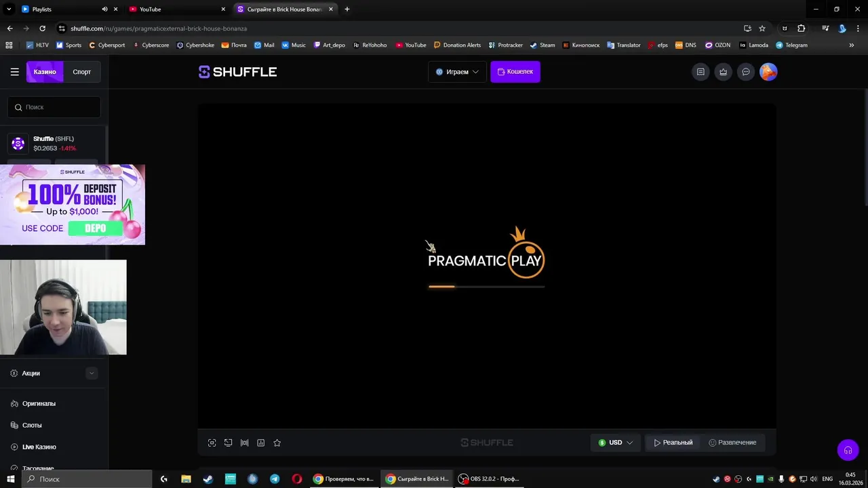
Task: Open the Cybersport bookmark
Action: (x=106, y=45)
